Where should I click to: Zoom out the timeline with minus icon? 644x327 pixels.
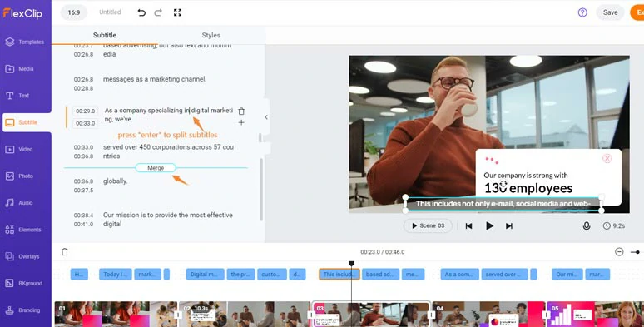coord(619,252)
